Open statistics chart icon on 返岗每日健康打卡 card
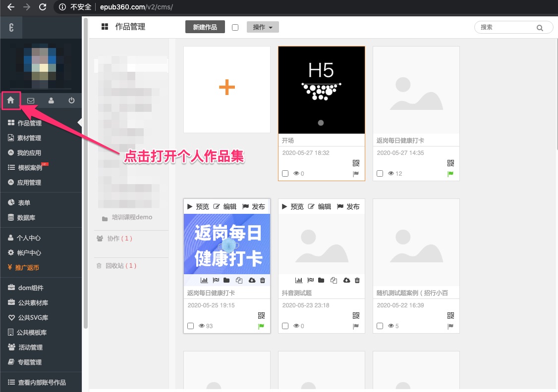Image resolution: width=558 pixels, height=392 pixels. tap(204, 281)
